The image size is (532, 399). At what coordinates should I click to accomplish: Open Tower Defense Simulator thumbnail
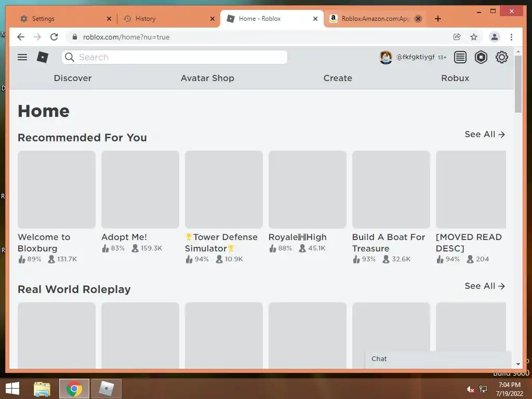point(224,189)
